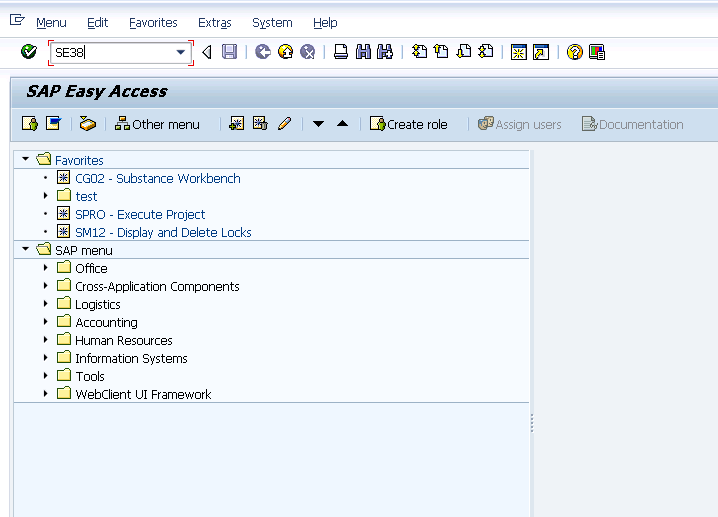The width and height of the screenshot is (718, 517).
Task: Open the Help menu
Action: tap(325, 22)
